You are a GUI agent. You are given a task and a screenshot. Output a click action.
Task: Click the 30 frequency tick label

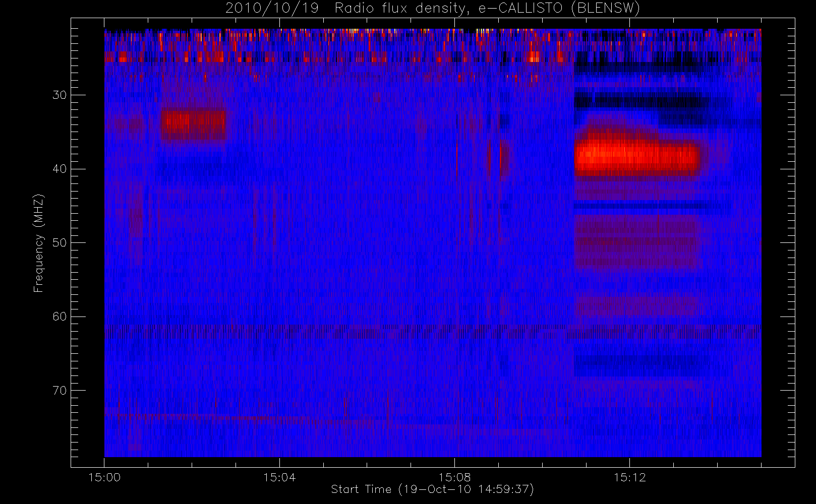(x=60, y=95)
